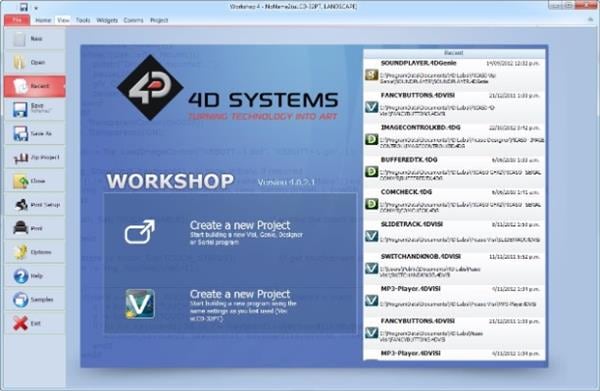Open a project using the Open folder icon
600x391 pixels.
[x=20, y=62]
